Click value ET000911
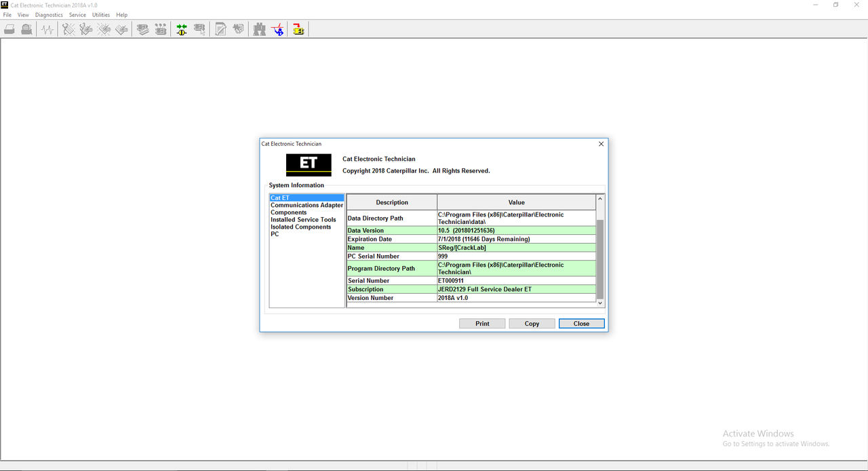This screenshot has width=868, height=471. (x=517, y=281)
